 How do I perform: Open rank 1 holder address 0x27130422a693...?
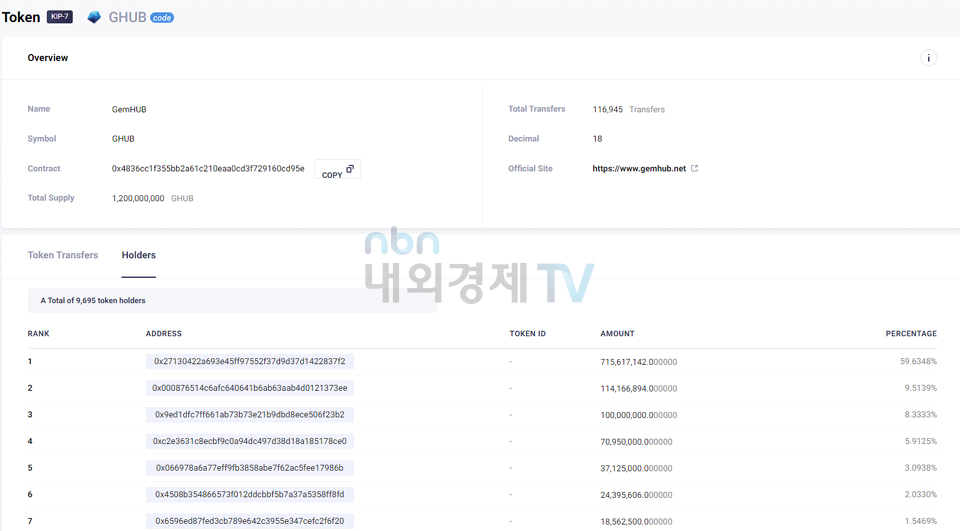(250, 361)
